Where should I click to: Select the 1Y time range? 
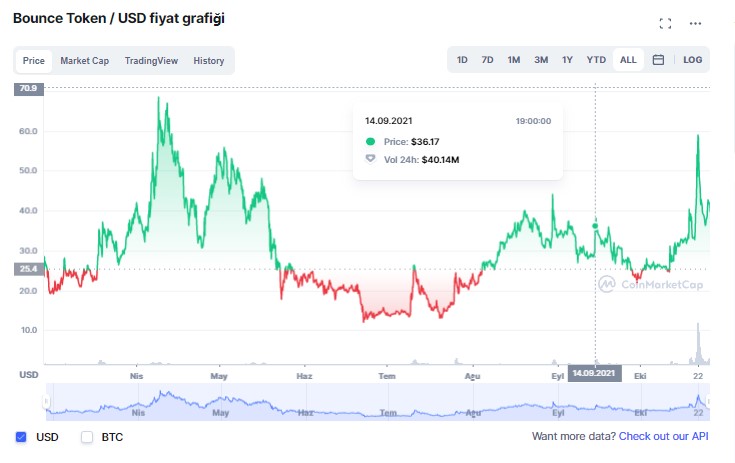pos(567,60)
